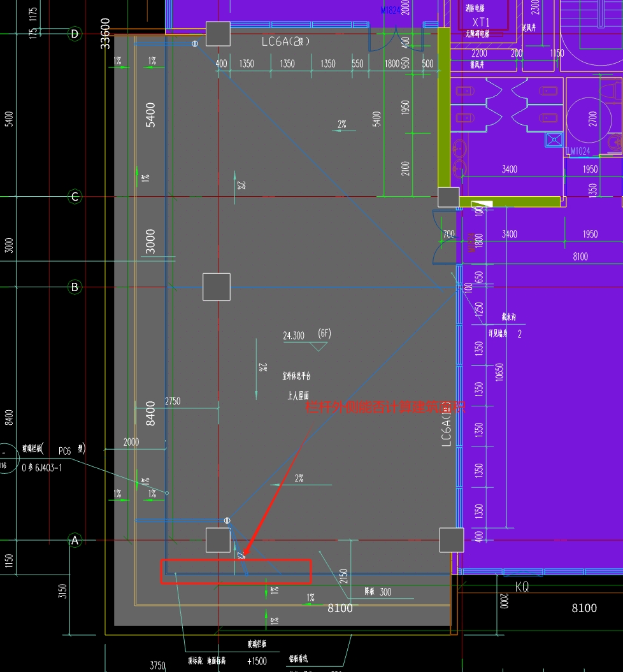Select the "降板 300" note

point(378,592)
